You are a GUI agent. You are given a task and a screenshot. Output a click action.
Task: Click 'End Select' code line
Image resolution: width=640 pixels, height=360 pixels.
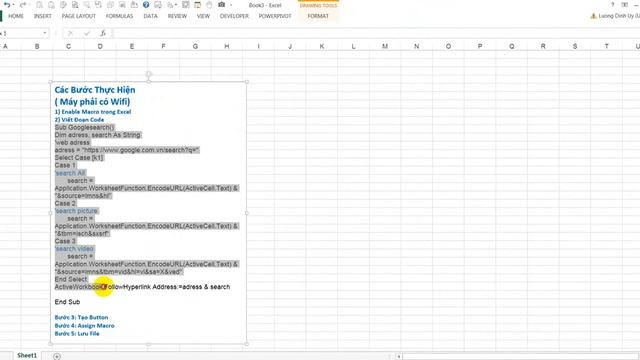tap(71, 279)
